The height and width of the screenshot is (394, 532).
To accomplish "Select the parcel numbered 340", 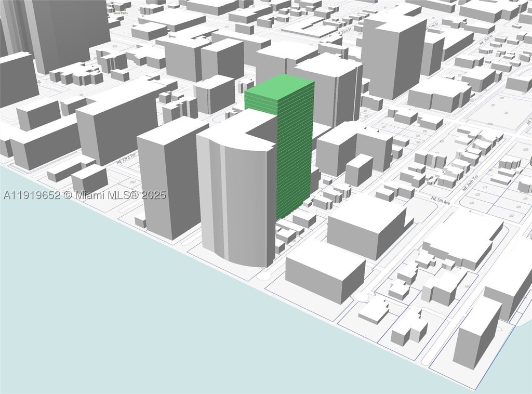I will pyautogui.click(x=418, y=142).
